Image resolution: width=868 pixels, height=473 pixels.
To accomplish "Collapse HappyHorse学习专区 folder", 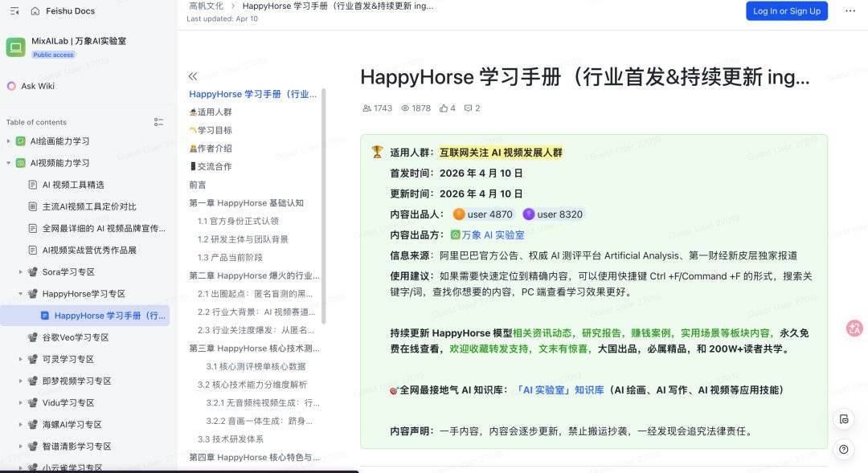I will (x=20, y=294).
